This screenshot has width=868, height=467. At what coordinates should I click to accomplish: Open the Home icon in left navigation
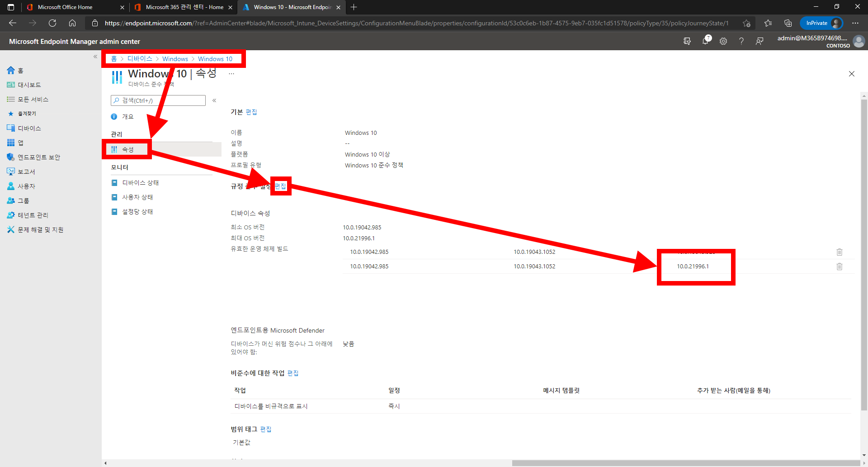11,70
